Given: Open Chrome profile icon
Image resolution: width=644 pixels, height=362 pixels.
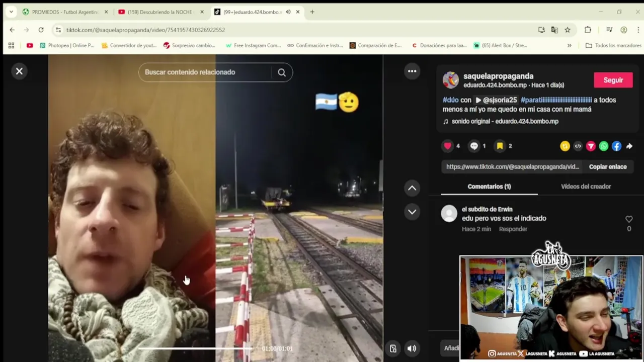Looking at the screenshot, I should pos(624,30).
